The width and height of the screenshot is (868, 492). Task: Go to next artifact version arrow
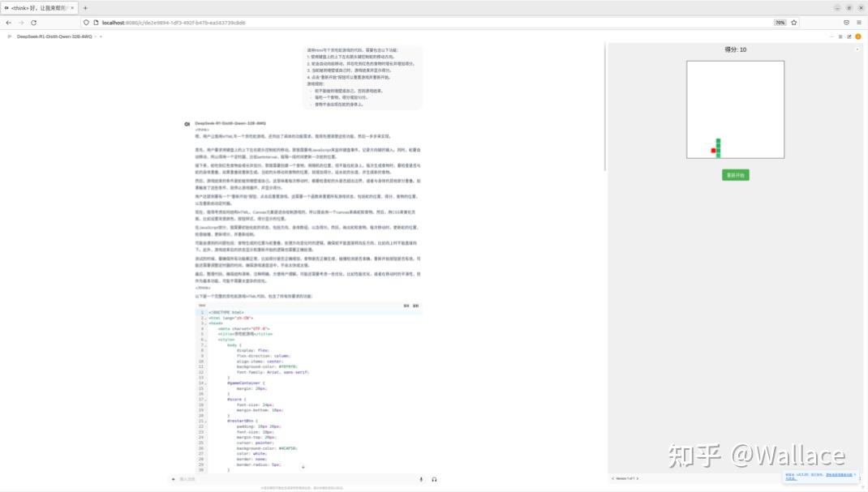637,479
